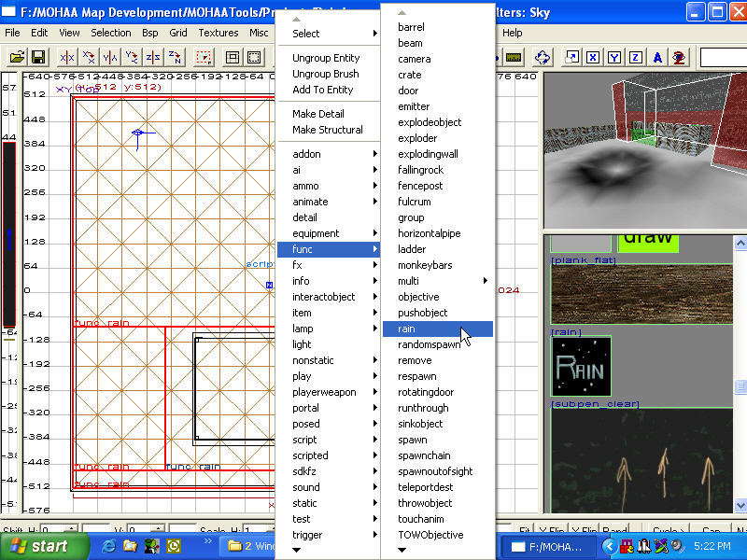This screenshot has height=560, width=747.
Task: Toggle the blue X axis lock button
Action: [593, 57]
